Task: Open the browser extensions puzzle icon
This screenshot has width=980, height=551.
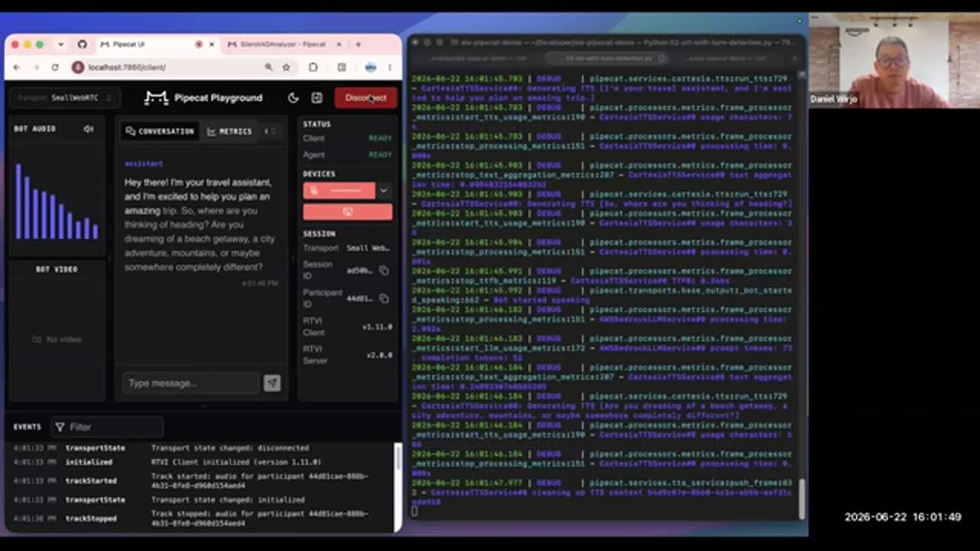Action: point(313,67)
